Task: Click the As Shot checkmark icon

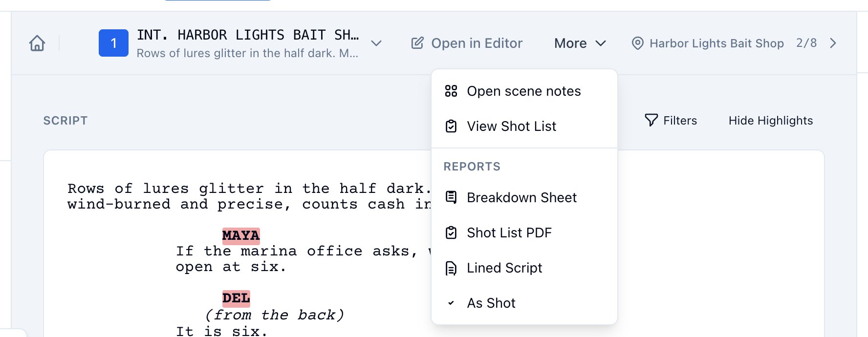Action: (451, 303)
